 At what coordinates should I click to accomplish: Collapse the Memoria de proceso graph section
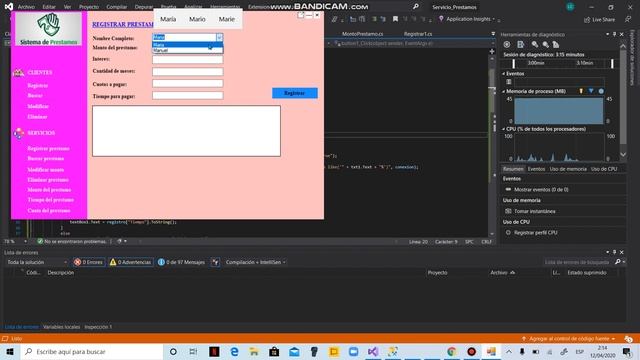504,91
